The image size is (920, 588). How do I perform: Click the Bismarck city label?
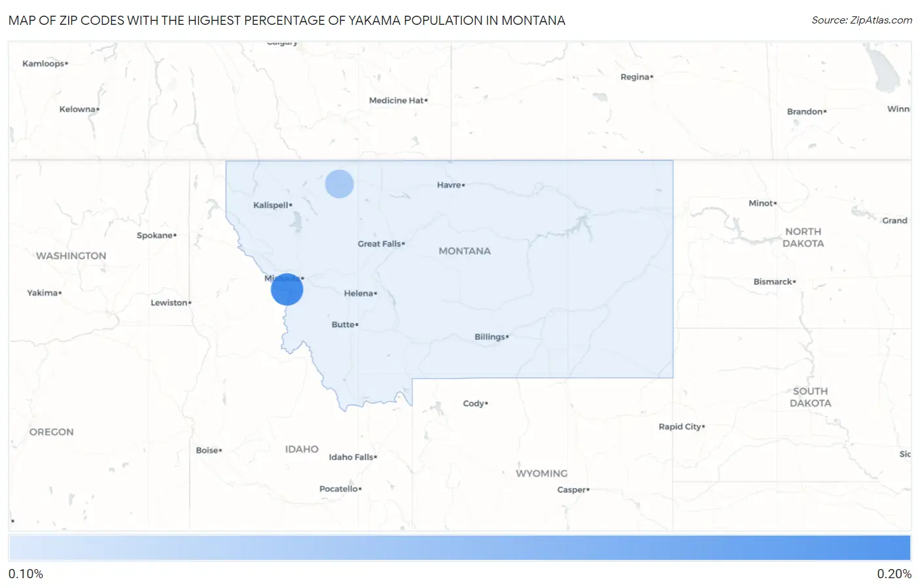pyautogui.click(x=775, y=282)
